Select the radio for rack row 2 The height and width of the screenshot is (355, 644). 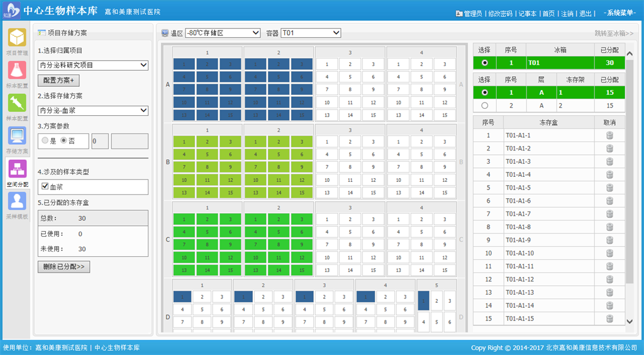point(484,106)
